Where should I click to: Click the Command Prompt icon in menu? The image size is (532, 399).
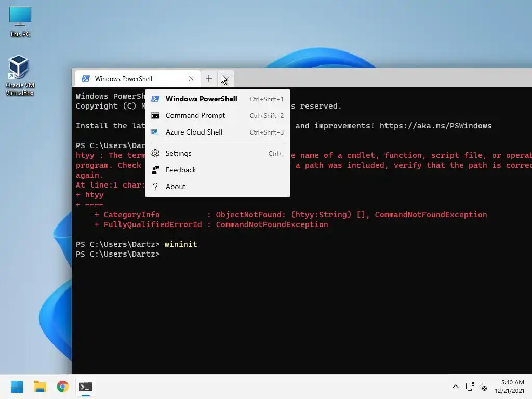[155, 116]
